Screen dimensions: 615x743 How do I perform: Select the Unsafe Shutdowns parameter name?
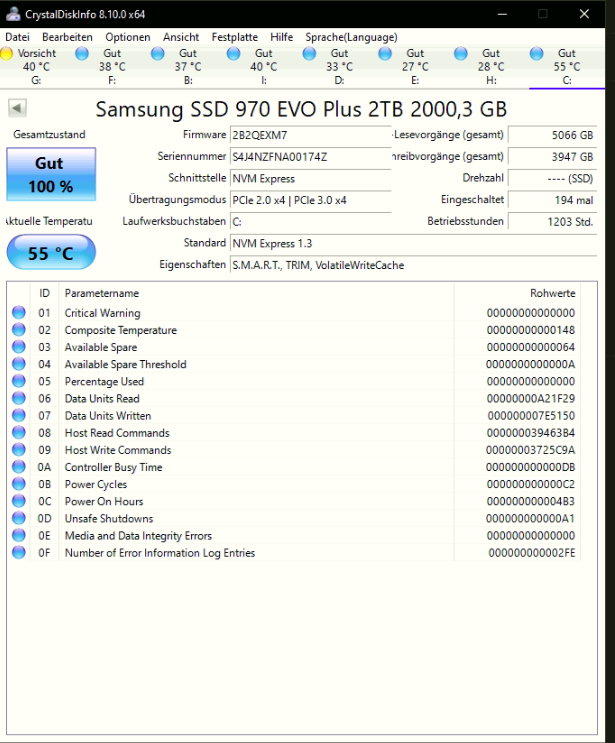109,518
